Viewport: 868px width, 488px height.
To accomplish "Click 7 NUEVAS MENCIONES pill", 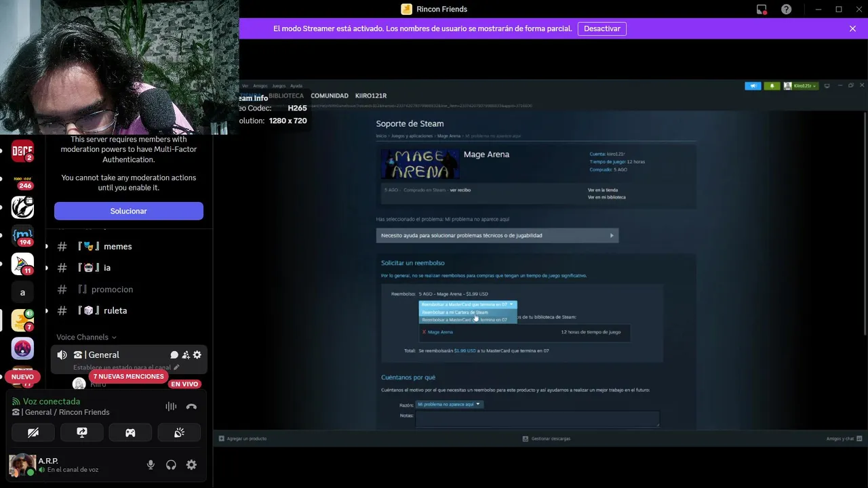I will 129,376.
